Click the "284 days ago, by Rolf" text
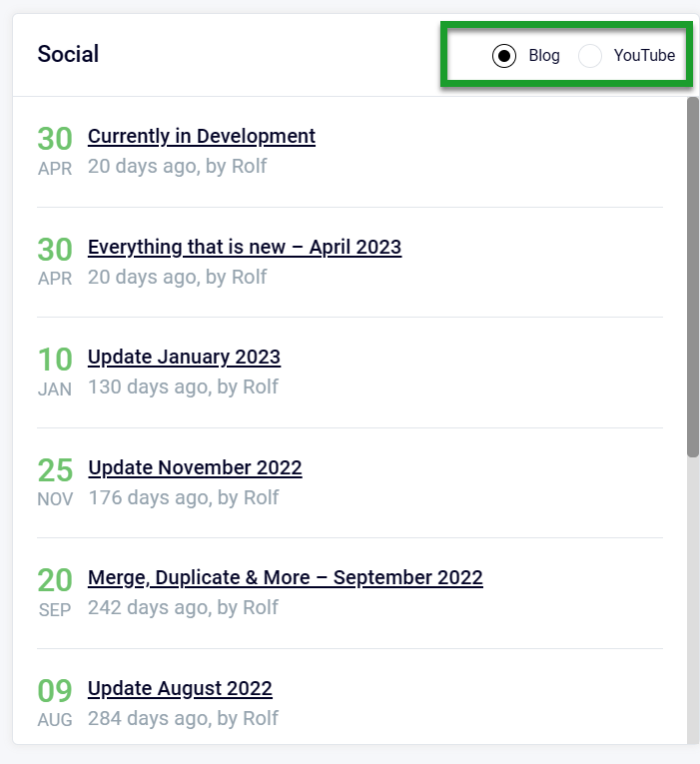 pos(183,718)
